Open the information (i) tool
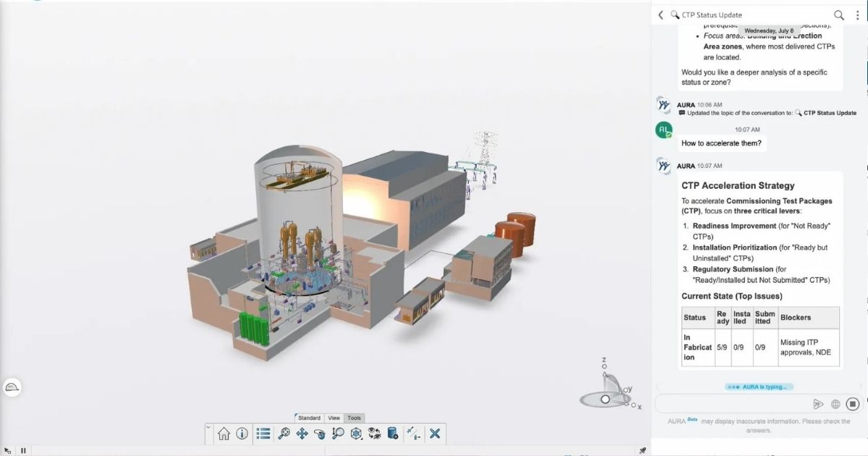 click(242, 434)
